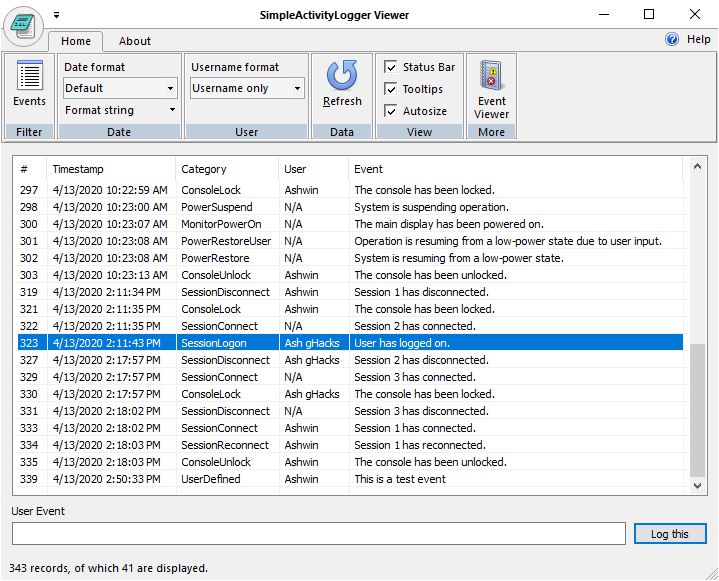The height and width of the screenshot is (581, 719).
Task: Disable the Tooltips checkbox
Action: (x=391, y=89)
